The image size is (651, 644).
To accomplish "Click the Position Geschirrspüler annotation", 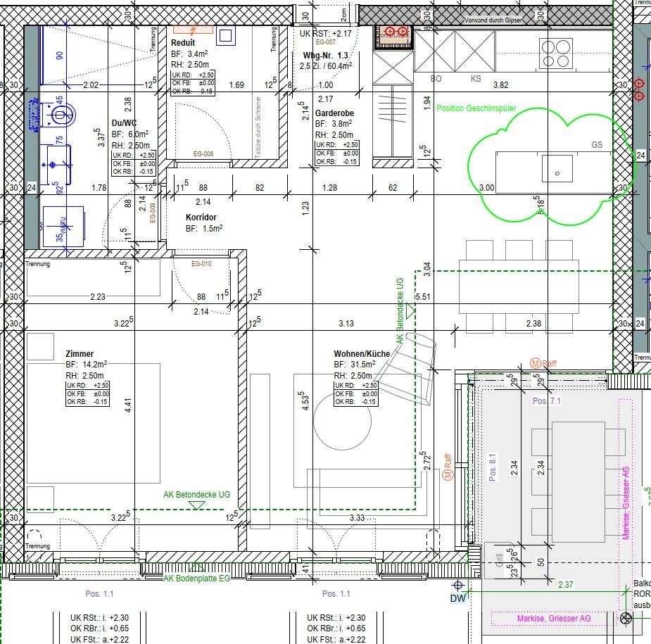I will (x=476, y=108).
